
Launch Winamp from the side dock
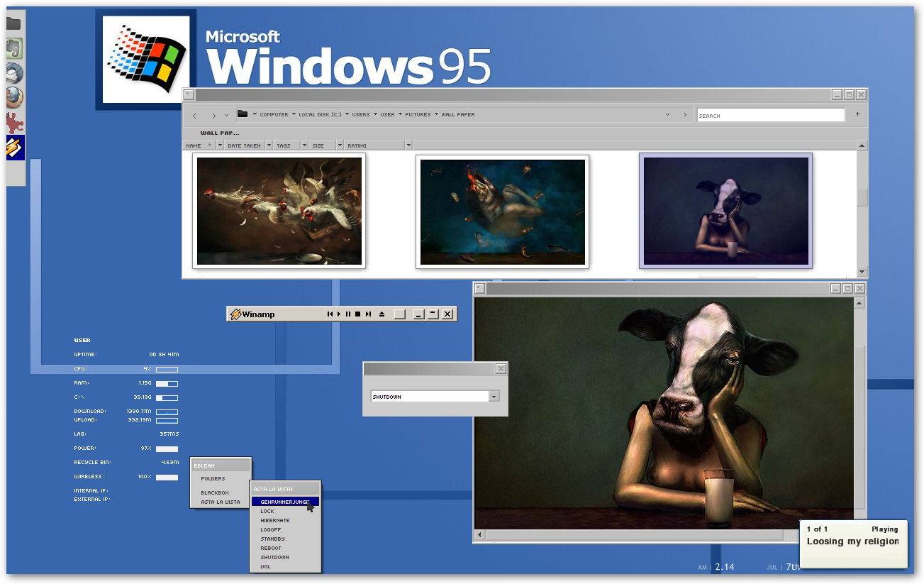click(x=15, y=148)
